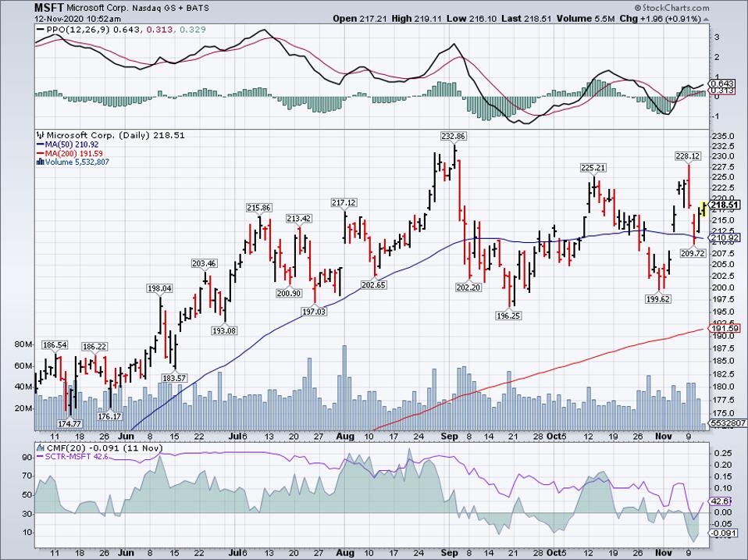Click the 186.54 price label

pos(55,345)
